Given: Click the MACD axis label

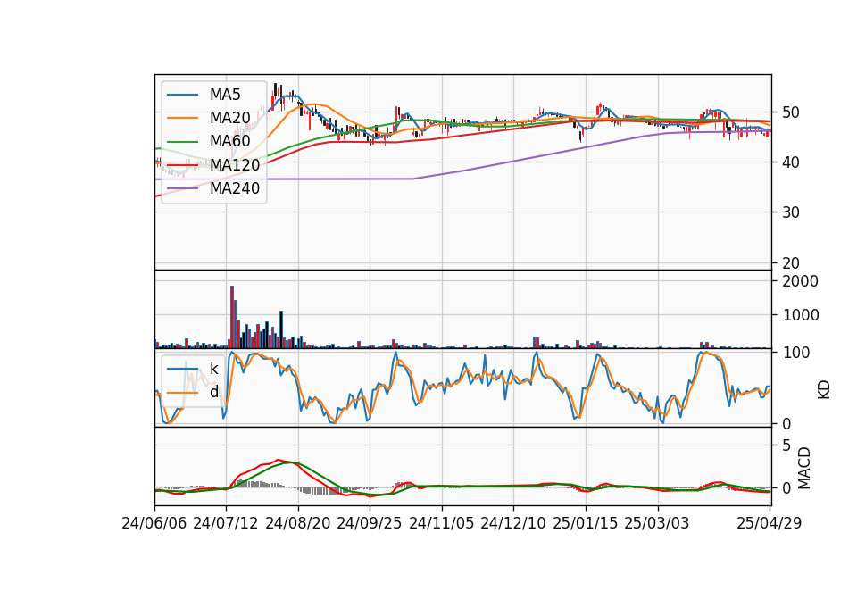Looking at the screenshot, I should pos(804,469).
